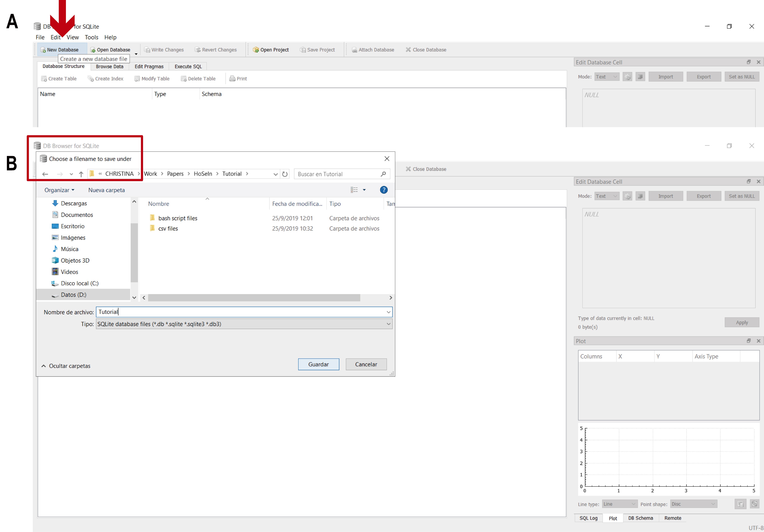This screenshot has height=532, width=764.
Task: Switch to the Execute SQL tab
Action: (x=188, y=67)
